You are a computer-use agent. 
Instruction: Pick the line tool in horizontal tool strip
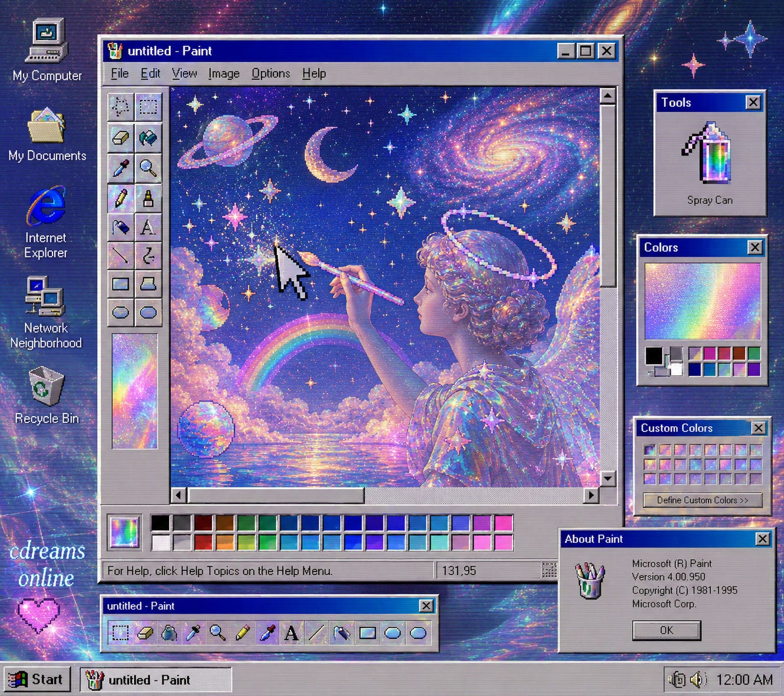[x=316, y=633]
